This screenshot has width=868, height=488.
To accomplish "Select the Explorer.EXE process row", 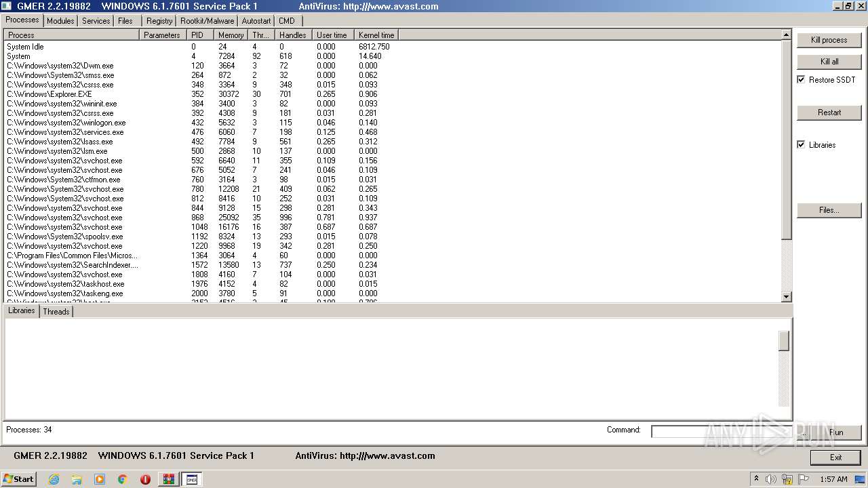I will tap(393, 94).
